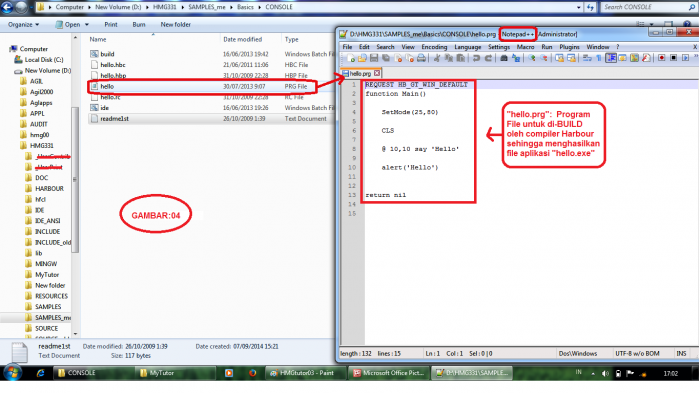Click the Zoom in magnifier icon

point(532,58)
